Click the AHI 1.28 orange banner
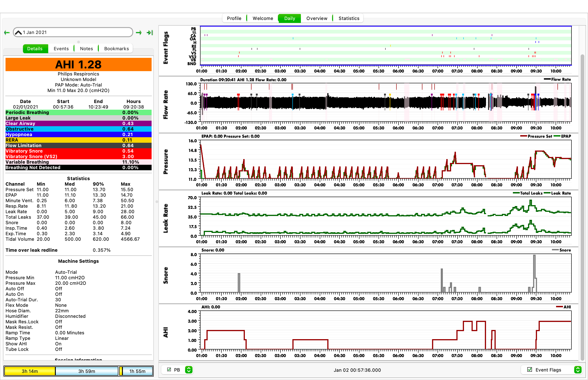 (x=79, y=64)
